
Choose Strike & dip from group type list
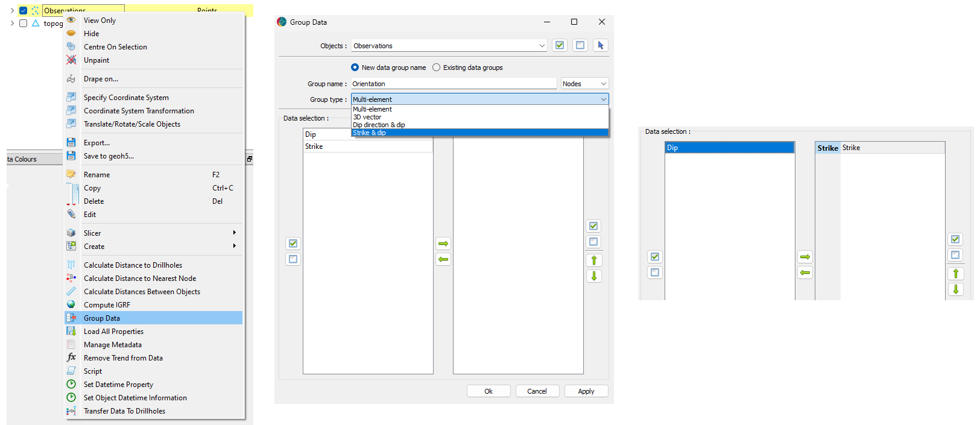[370, 133]
